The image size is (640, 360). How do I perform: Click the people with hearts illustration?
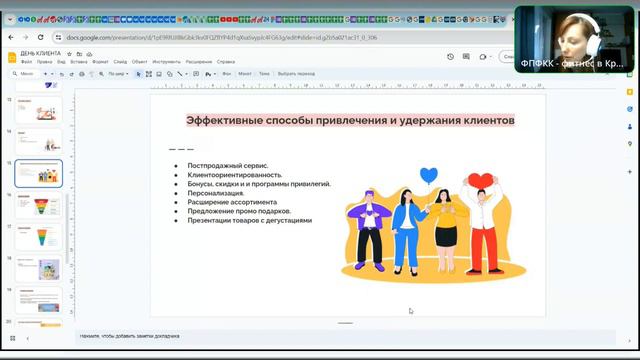[433, 225]
